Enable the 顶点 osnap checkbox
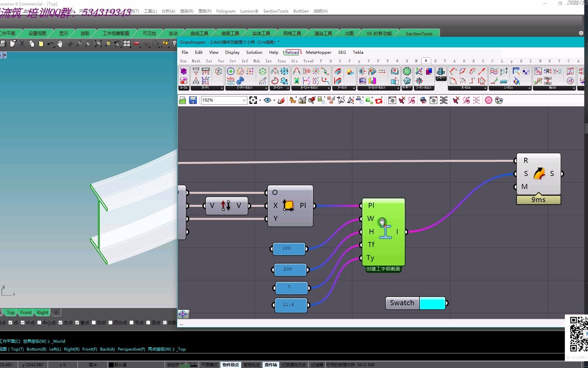Screen dimensions: 588x368 148,322
